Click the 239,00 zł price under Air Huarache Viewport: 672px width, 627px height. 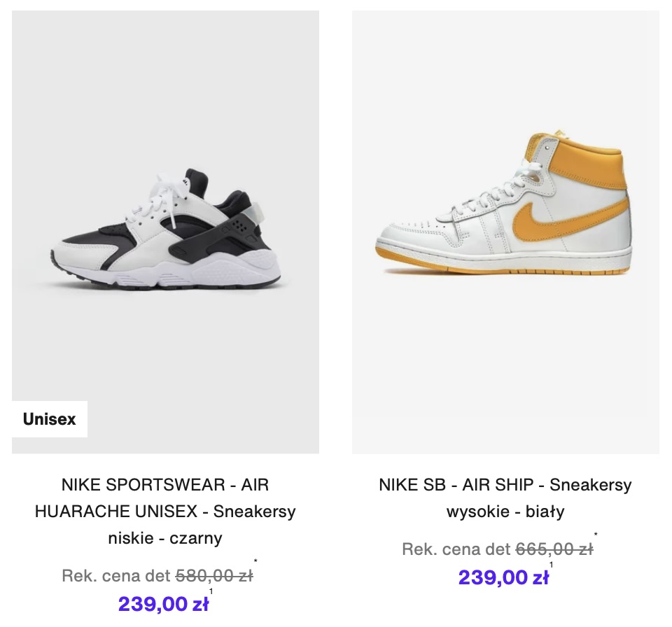[163, 604]
